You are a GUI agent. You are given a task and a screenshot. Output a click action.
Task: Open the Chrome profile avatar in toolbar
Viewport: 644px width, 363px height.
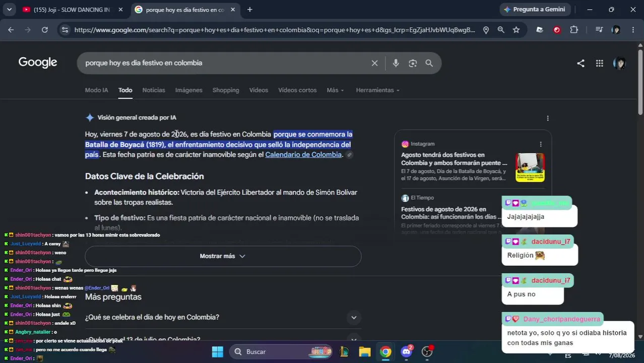(x=616, y=30)
